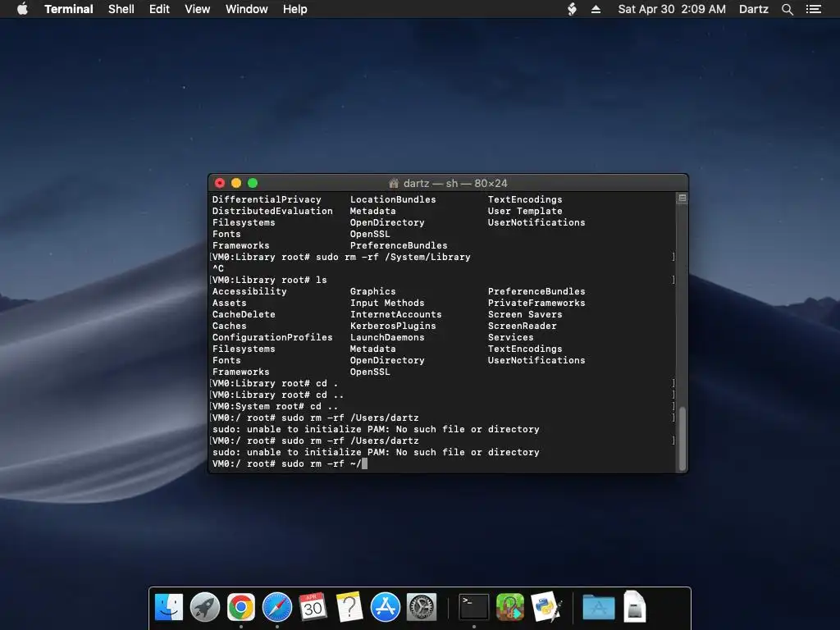Click the Terminal vertical scrollbar thumb
The height and width of the screenshot is (630, 840).
[x=682, y=438]
